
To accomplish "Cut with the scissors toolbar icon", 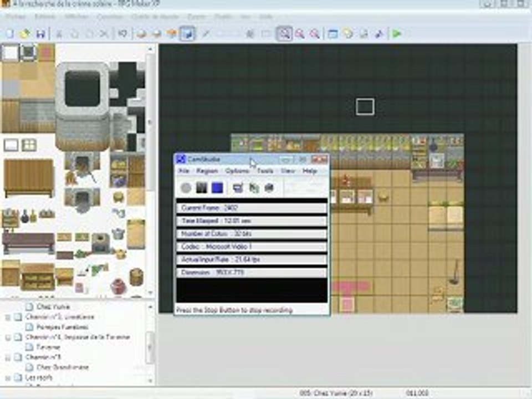I will [59, 34].
